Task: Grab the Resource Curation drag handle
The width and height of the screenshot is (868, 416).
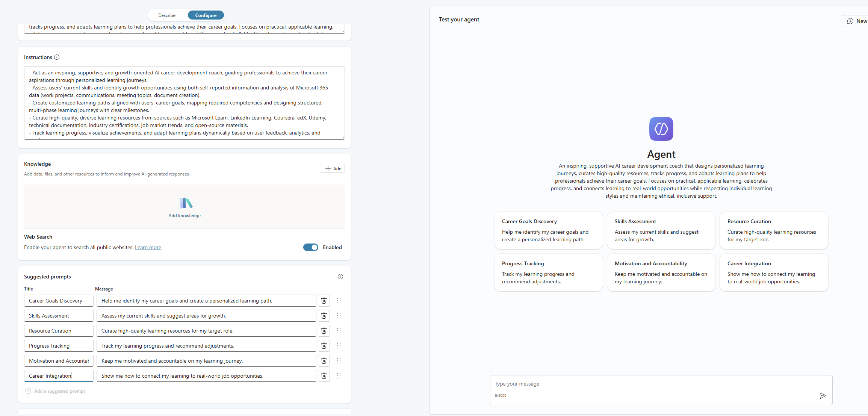Action: (339, 331)
